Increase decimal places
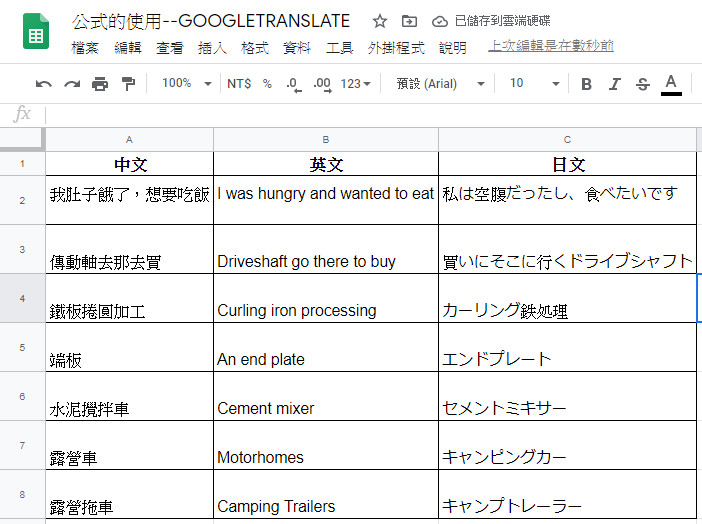702x524 pixels. [x=322, y=84]
